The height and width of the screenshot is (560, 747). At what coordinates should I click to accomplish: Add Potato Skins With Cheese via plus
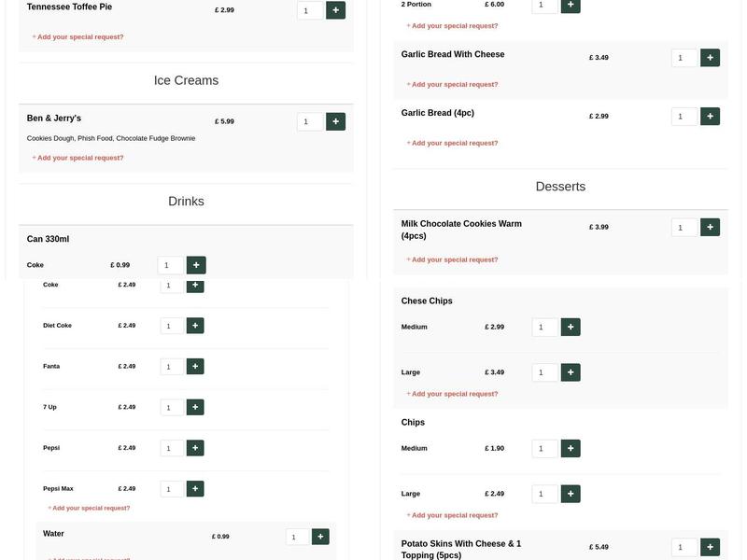click(x=710, y=547)
